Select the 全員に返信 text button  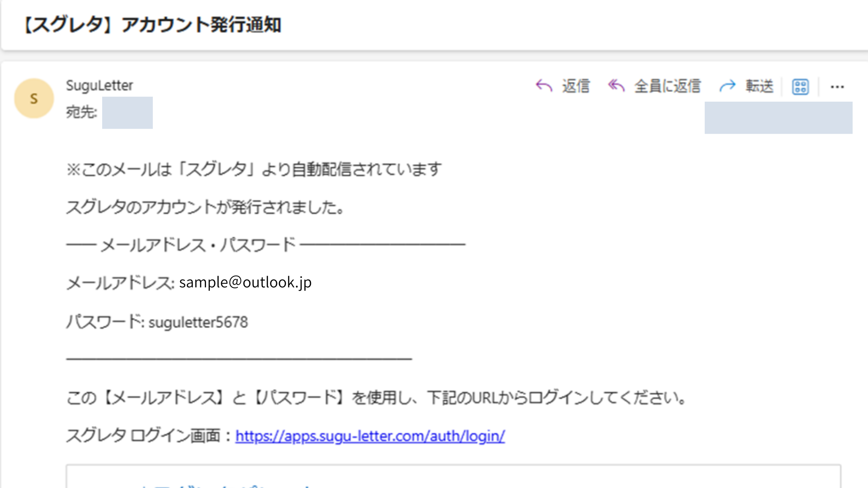pyautogui.click(x=667, y=86)
